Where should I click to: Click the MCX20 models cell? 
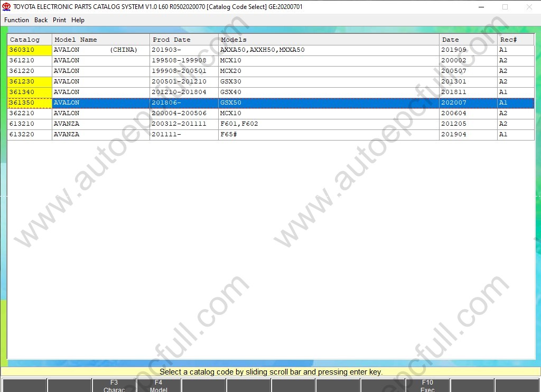click(x=329, y=71)
